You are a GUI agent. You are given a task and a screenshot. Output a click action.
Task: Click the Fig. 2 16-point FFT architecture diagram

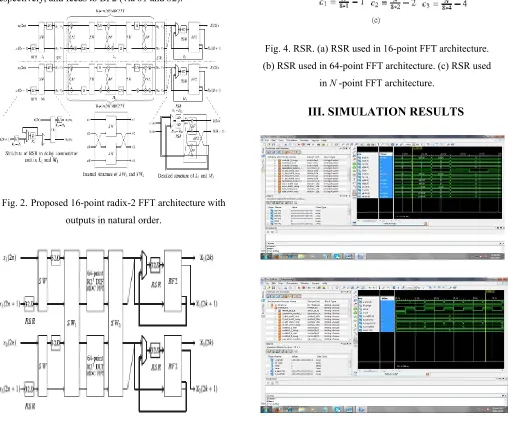click(113, 95)
